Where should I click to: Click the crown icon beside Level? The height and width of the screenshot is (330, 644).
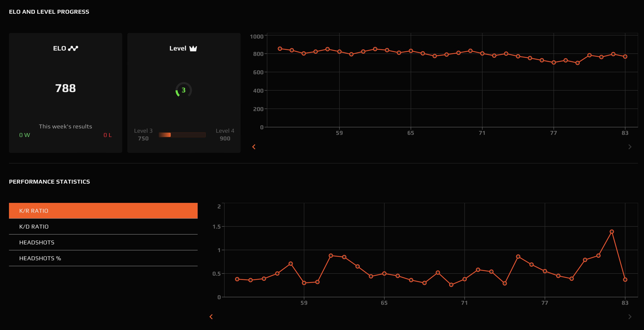click(x=193, y=48)
